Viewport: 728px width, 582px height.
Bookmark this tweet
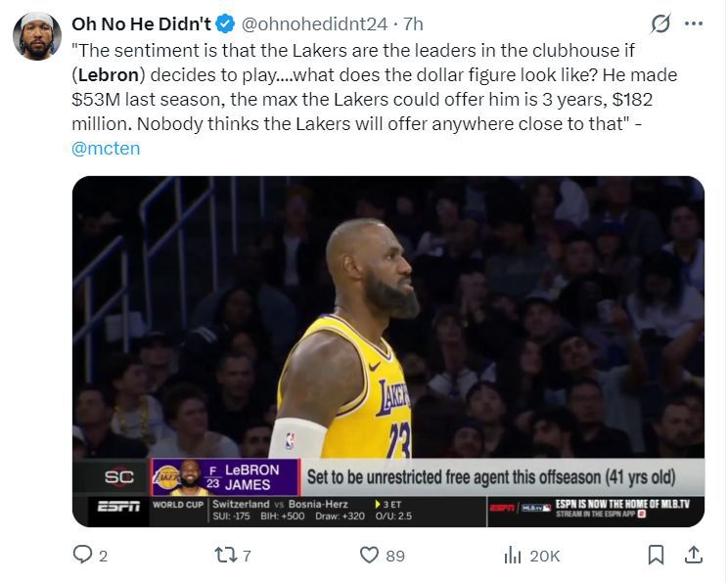[x=656, y=555]
